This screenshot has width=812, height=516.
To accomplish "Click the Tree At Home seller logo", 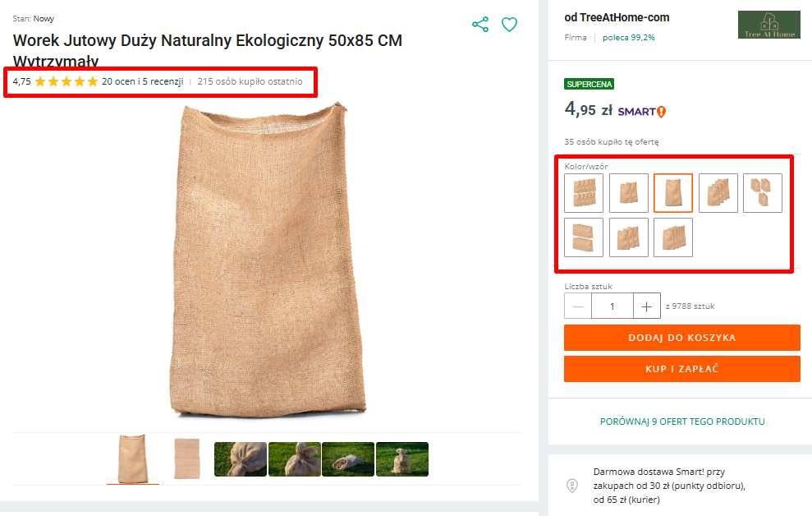I will click(x=768, y=25).
